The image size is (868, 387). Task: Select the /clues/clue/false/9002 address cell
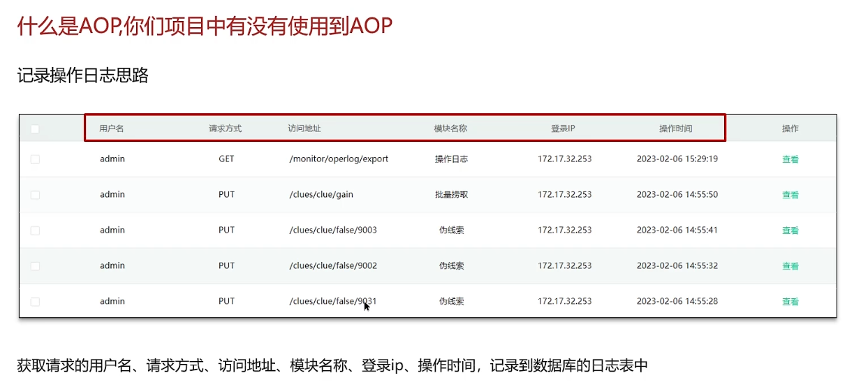(x=333, y=265)
